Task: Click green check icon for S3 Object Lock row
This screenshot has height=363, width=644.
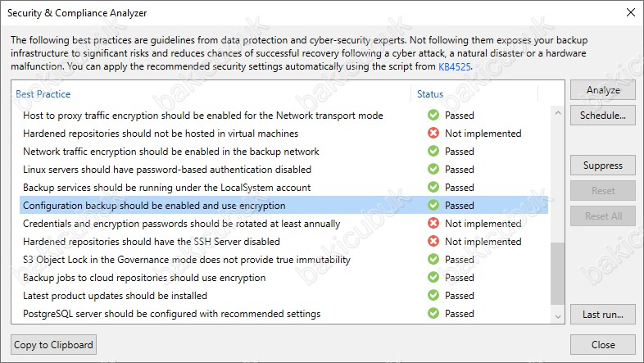Action: click(x=433, y=259)
